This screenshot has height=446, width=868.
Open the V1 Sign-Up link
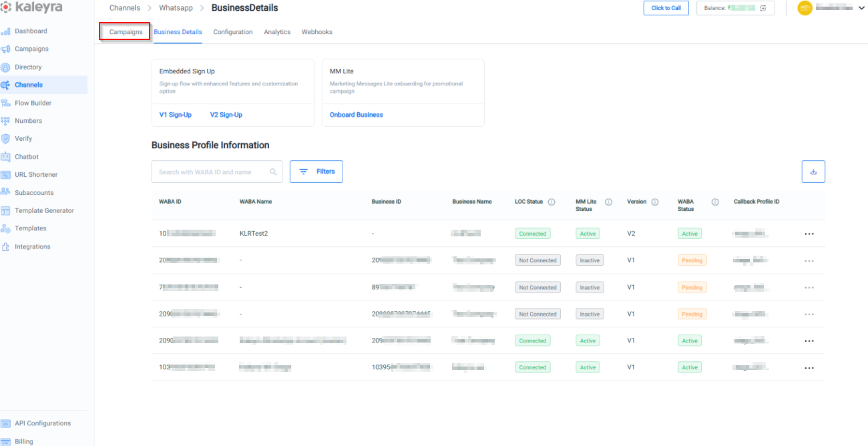tap(175, 115)
